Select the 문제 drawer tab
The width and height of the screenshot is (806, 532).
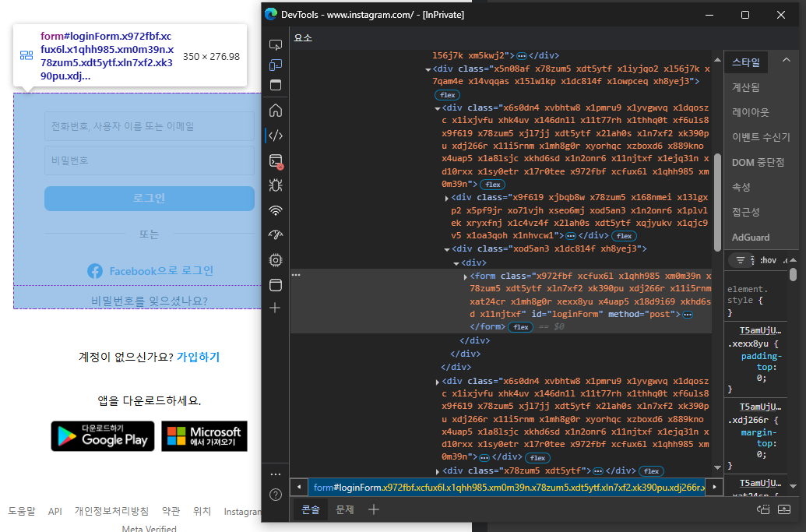344,509
